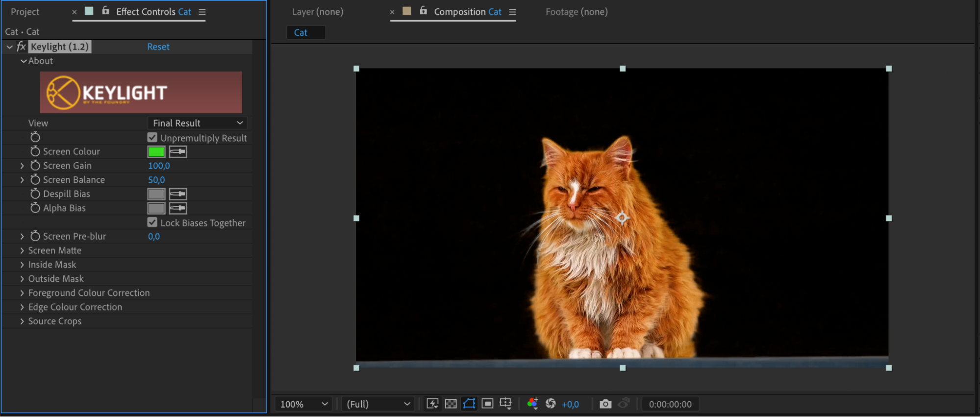980x417 pixels.
Task: Click the Region of Interest icon
Action: click(x=487, y=404)
